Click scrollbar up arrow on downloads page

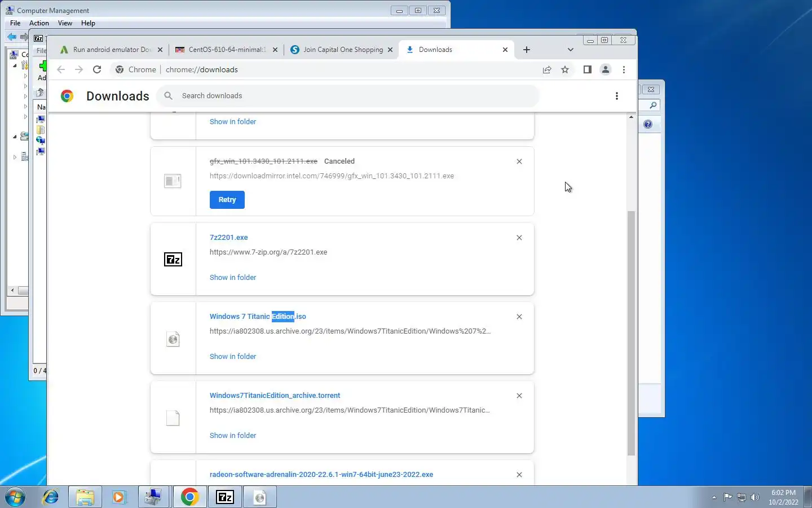pyautogui.click(x=631, y=117)
